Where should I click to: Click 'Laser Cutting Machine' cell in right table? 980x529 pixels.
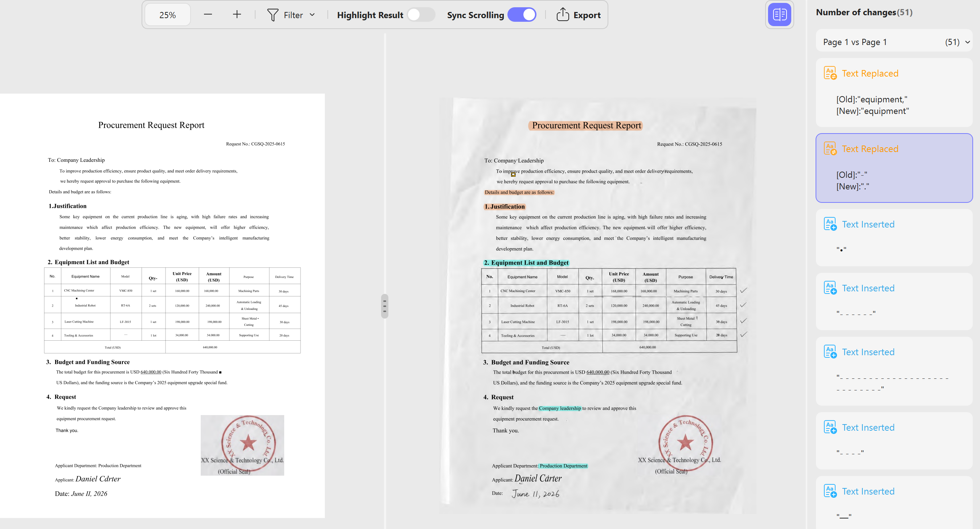click(x=518, y=322)
